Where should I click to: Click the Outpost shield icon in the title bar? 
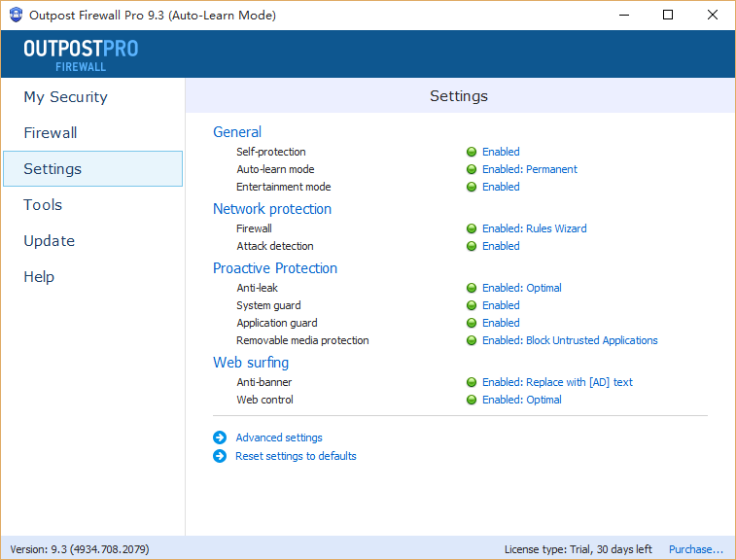[16, 15]
